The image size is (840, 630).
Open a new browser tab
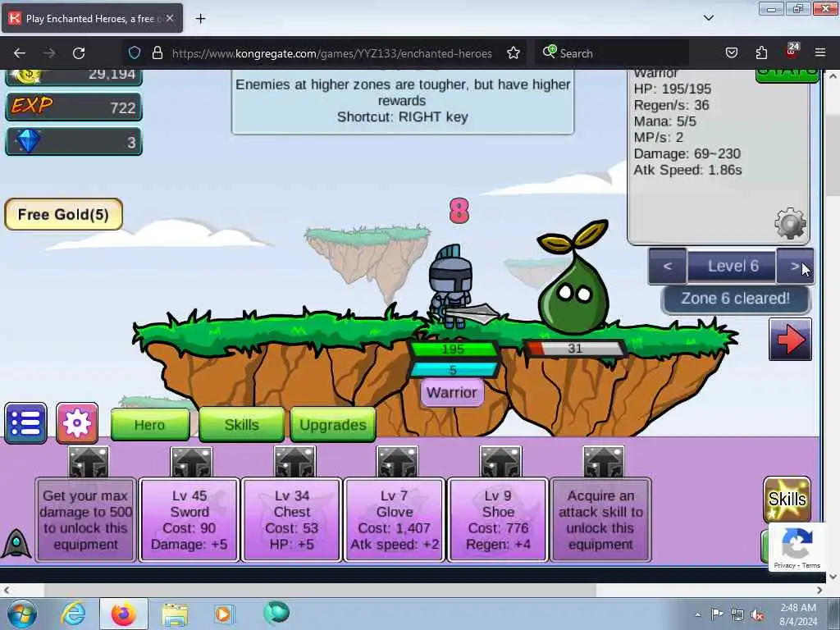click(x=200, y=19)
